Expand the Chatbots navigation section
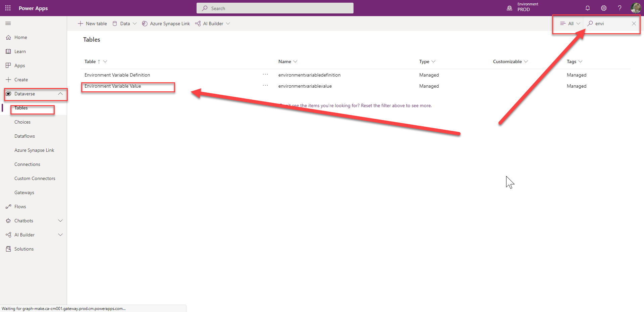Screen dimensions: 644x312 (x=60, y=221)
